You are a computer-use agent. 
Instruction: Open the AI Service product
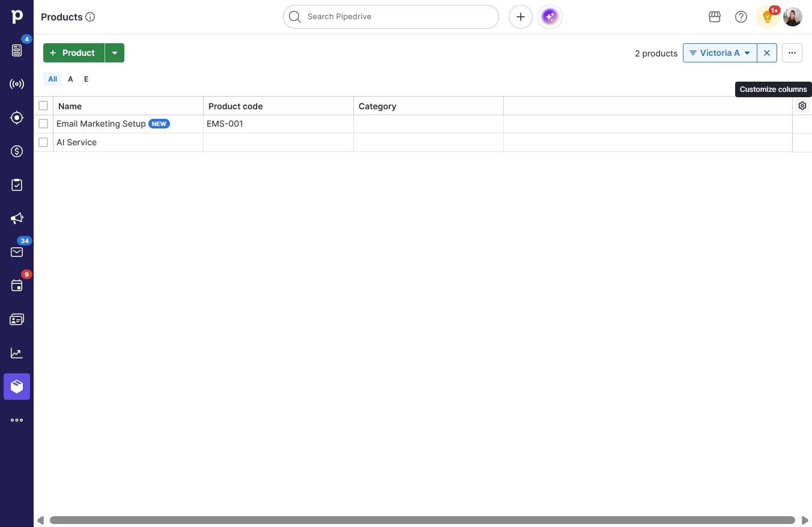(76, 142)
